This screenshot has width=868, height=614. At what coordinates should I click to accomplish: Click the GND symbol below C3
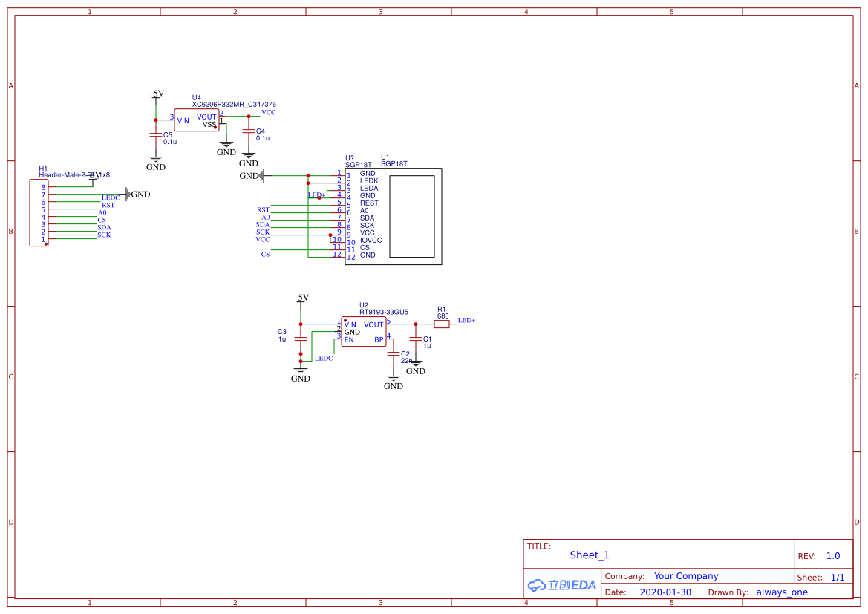(301, 375)
